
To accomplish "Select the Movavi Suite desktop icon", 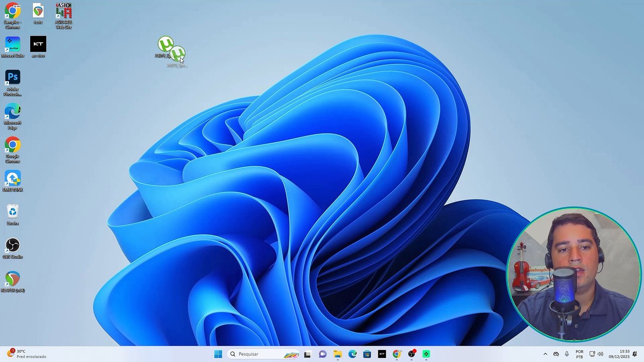I will (13, 47).
